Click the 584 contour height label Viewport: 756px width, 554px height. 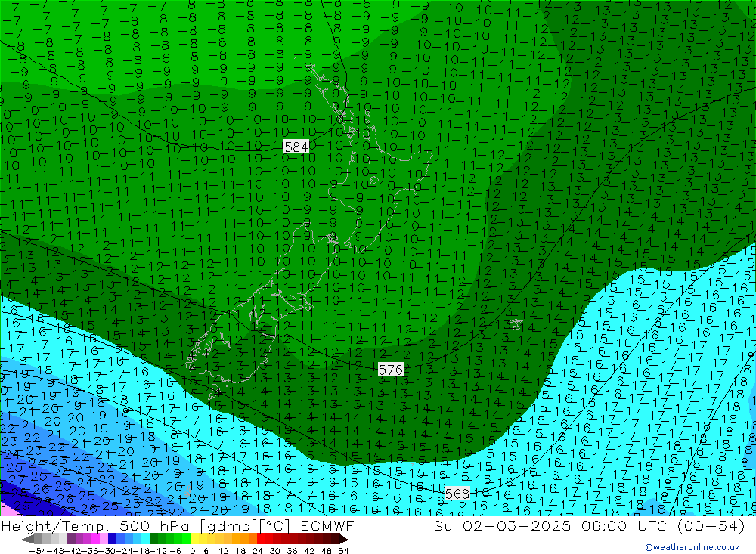pos(296,147)
